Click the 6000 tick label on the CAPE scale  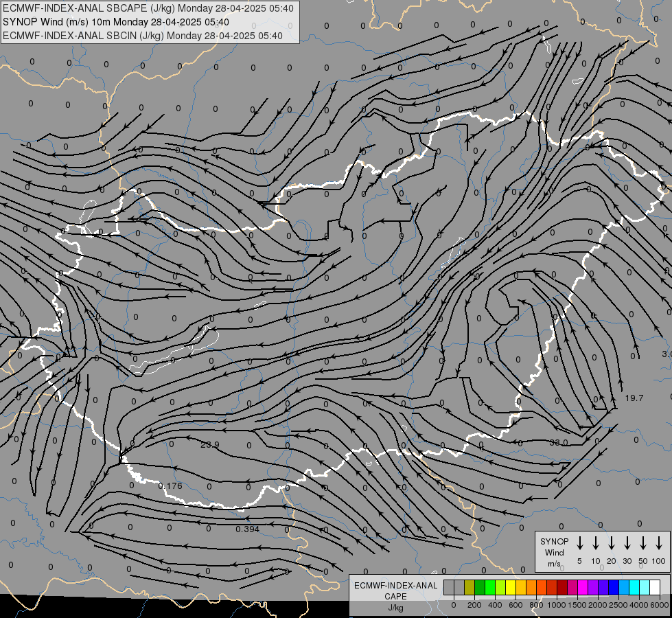tap(660, 605)
